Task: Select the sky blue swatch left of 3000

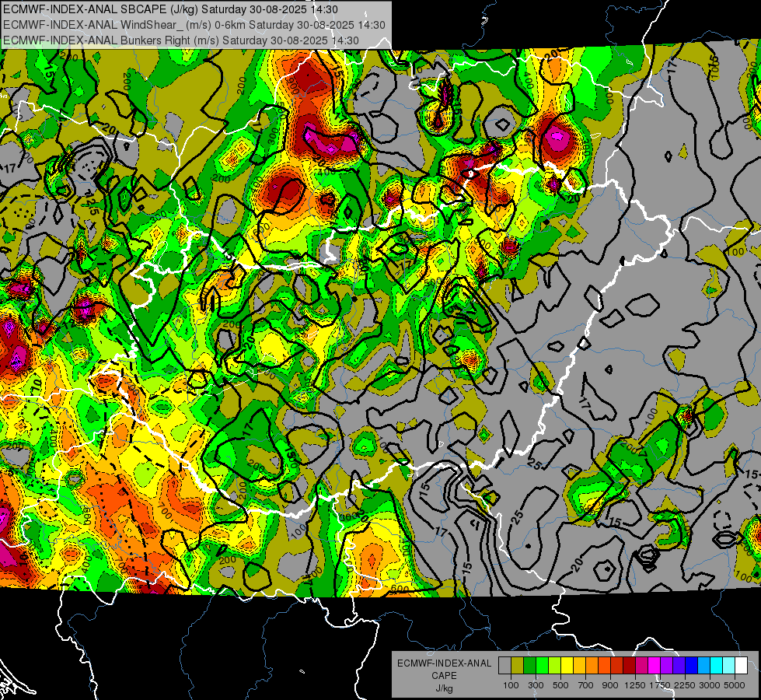Action: [x=704, y=666]
